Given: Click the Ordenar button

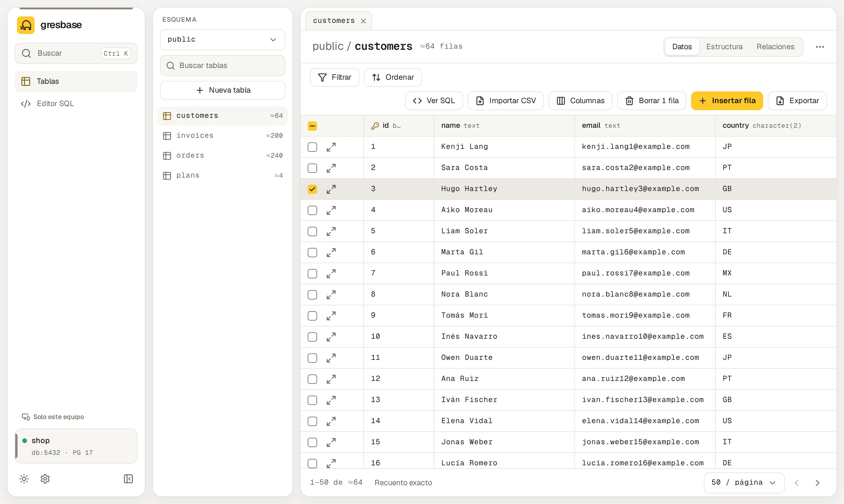Looking at the screenshot, I should (393, 77).
